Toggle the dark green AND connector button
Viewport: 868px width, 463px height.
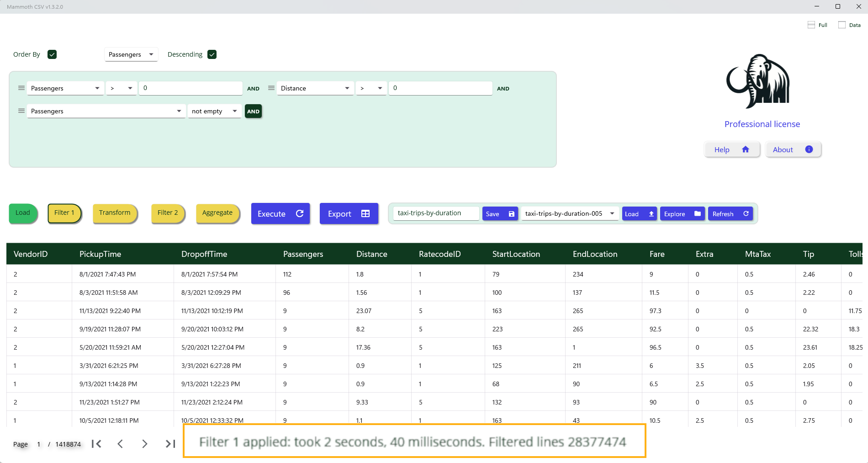coord(253,111)
